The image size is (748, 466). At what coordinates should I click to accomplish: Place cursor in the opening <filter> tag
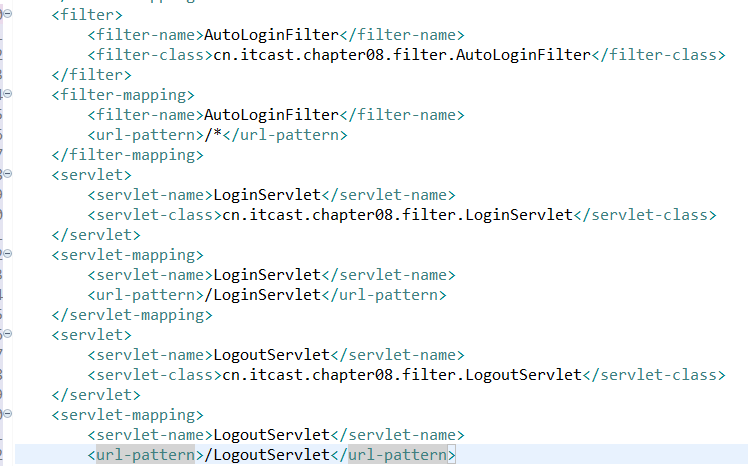click(87, 15)
